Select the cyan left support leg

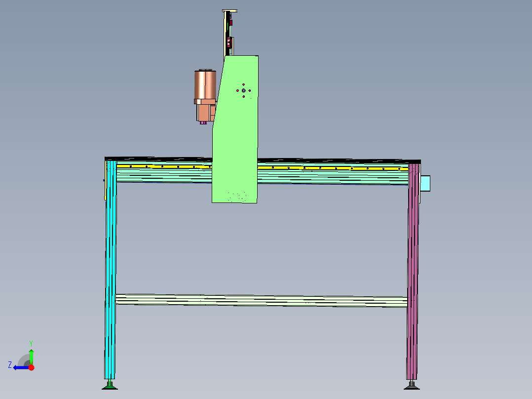coord(110,270)
